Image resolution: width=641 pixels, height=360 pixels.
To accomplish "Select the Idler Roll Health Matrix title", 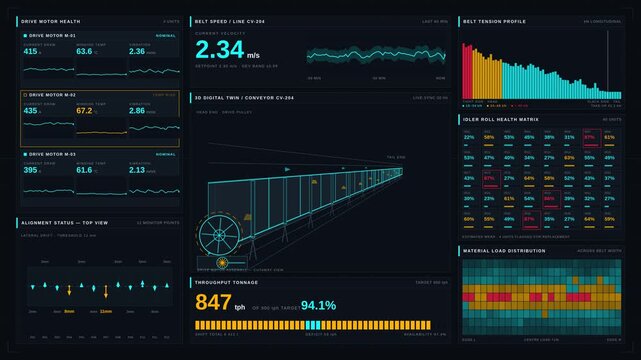I will 501,120.
